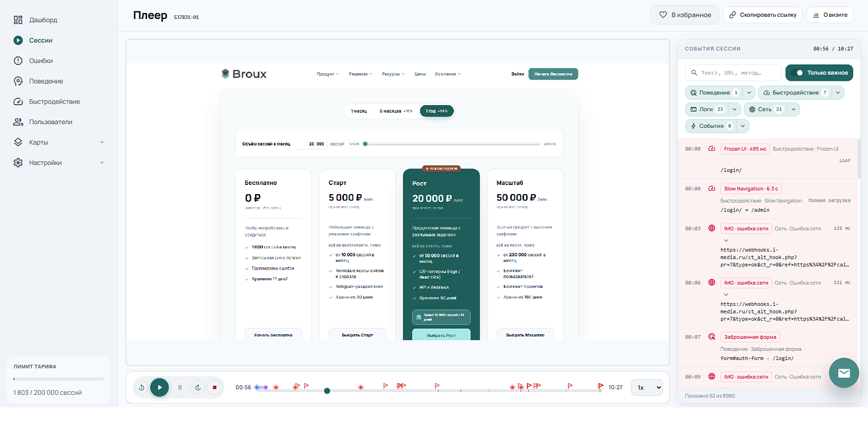The height and width of the screenshot is (437, 868).
Task: Select the 6 месяцев billing tab
Action: 396,111
